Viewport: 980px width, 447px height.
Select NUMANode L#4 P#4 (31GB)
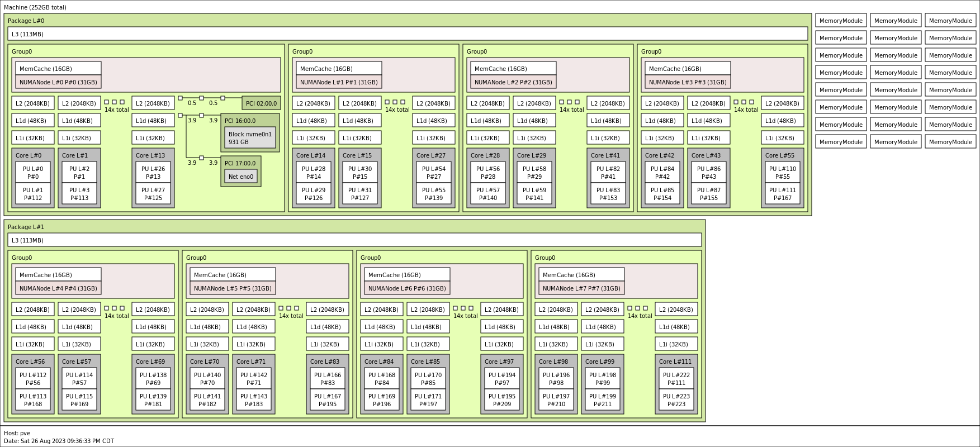pos(58,288)
